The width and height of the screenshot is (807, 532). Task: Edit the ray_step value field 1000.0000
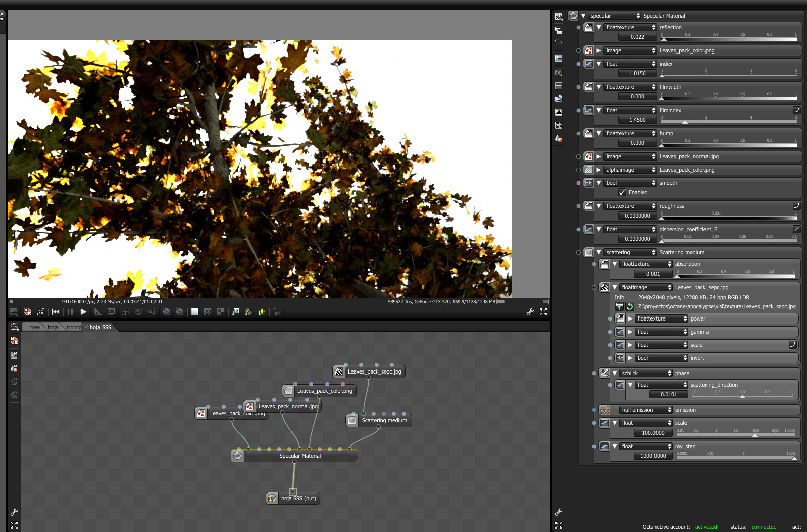[653, 456]
